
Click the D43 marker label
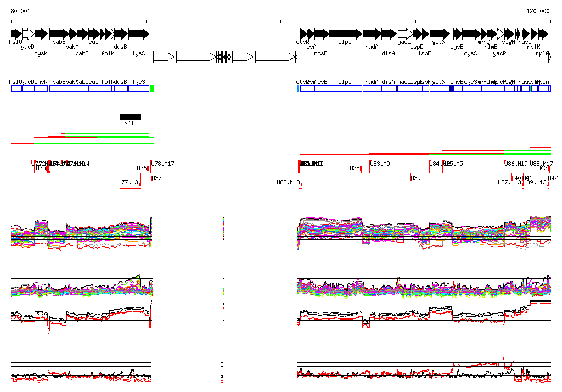point(543,168)
